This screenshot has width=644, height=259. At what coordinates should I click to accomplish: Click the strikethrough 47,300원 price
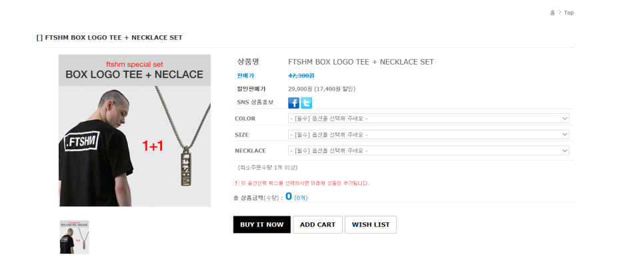(301, 75)
